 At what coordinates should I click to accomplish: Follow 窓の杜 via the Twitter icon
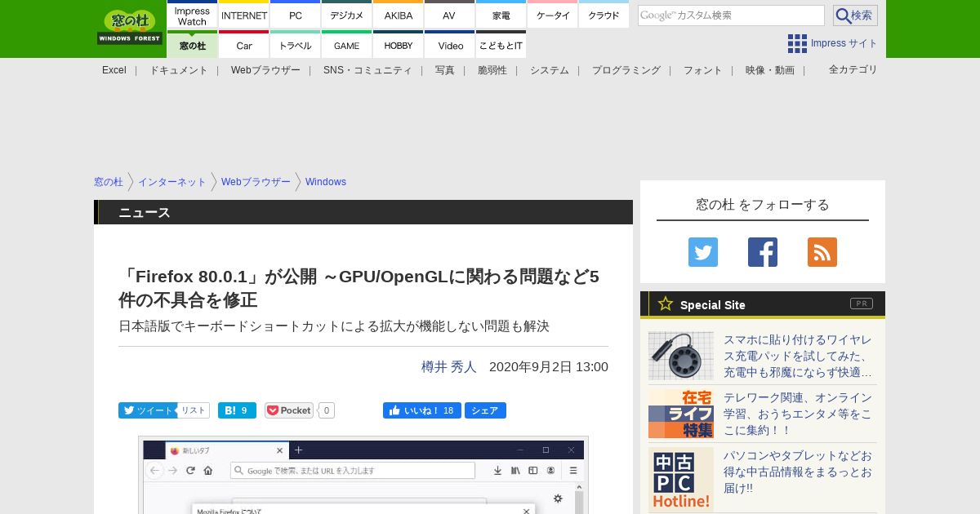coord(703,252)
